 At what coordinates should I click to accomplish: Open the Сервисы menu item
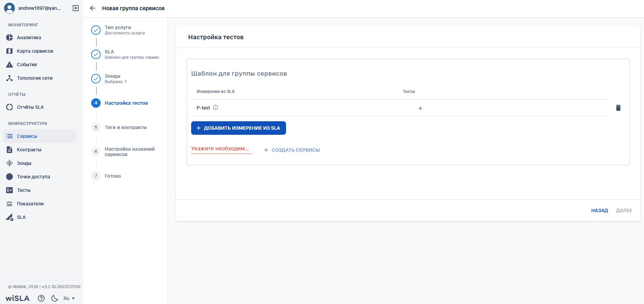[39, 136]
